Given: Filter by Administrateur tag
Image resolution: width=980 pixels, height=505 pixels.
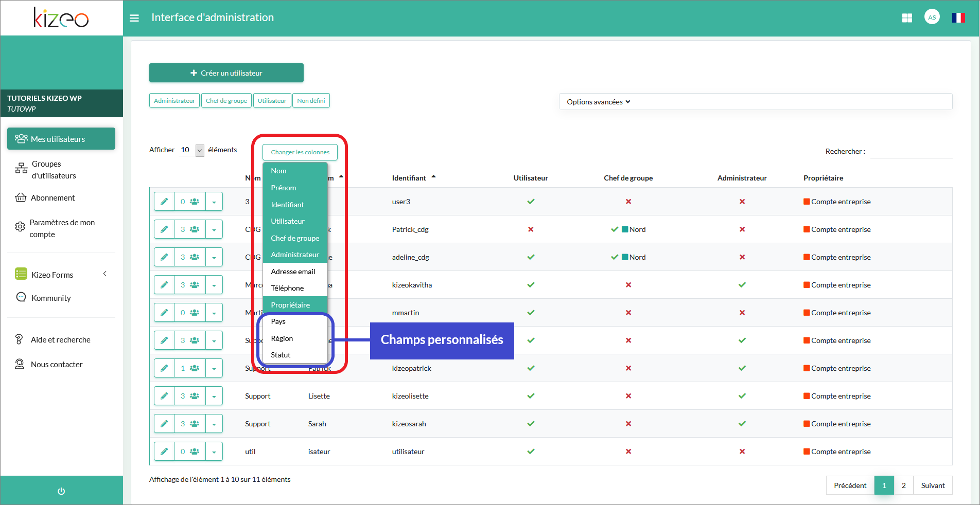Looking at the screenshot, I should tap(174, 100).
